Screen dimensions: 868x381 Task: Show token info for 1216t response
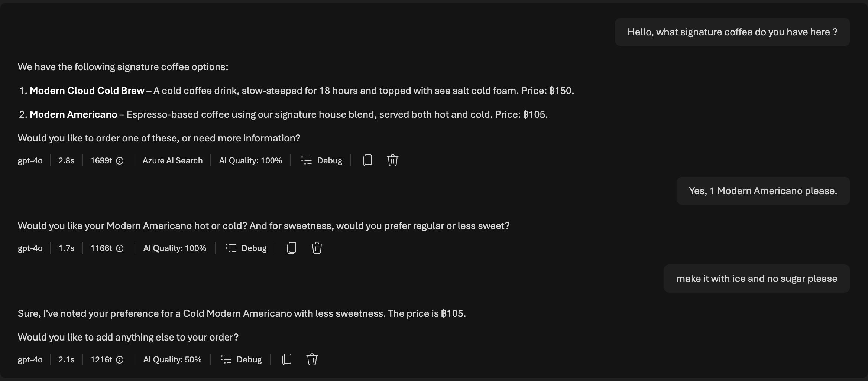tap(120, 360)
